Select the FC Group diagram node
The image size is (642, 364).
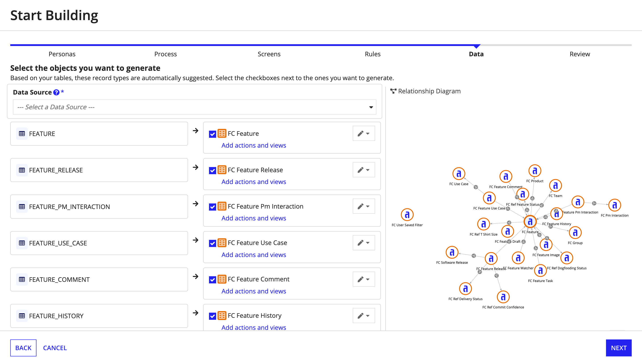(x=575, y=233)
